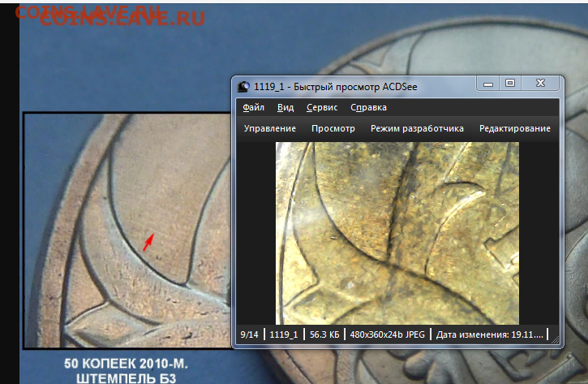Click the 'ШТЕМПЕЛЬ Б3' caption text

pyautogui.click(x=126, y=378)
